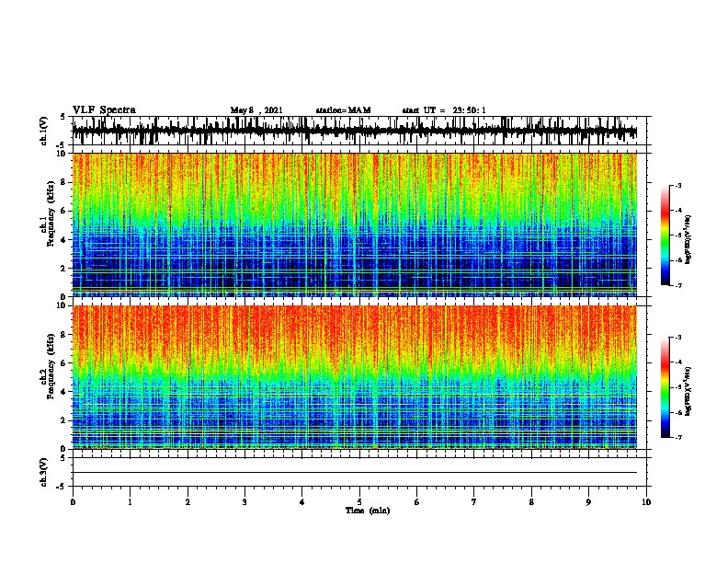
Task: Click time axis tick label '4'
Action: coord(302,502)
